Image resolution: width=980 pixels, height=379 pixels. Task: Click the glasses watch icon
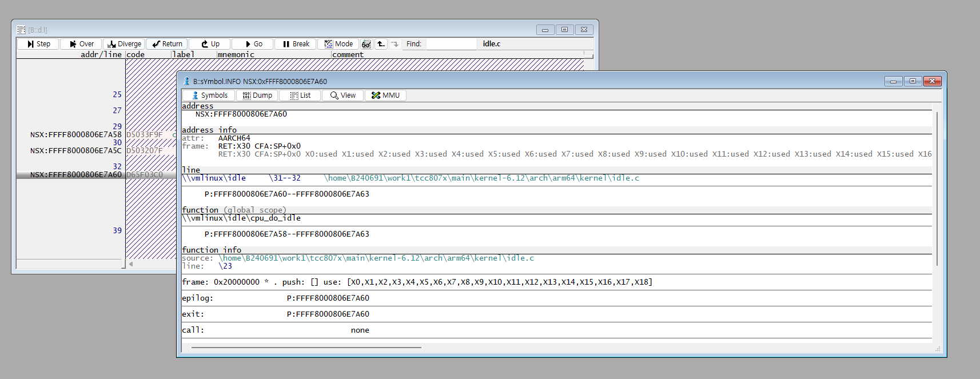tap(366, 44)
